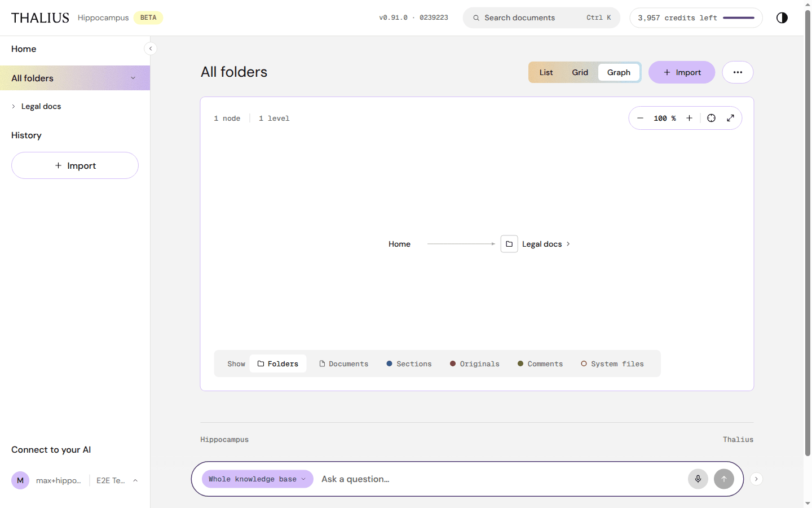
Task: Open the account workspace switcher caret
Action: click(x=135, y=480)
